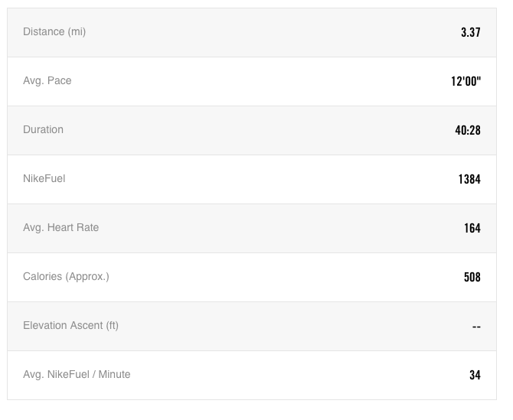Image resolution: width=513 pixels, height=420 pixels.
Task: Click the middle of the Duration row
Action: pyautogui.click(x=252, y=130)
